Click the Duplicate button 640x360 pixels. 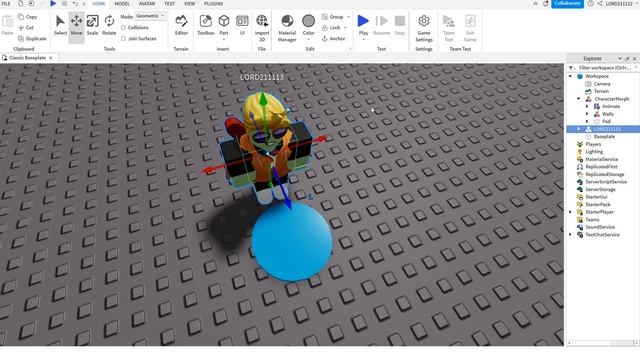click(x=32, y=38)
